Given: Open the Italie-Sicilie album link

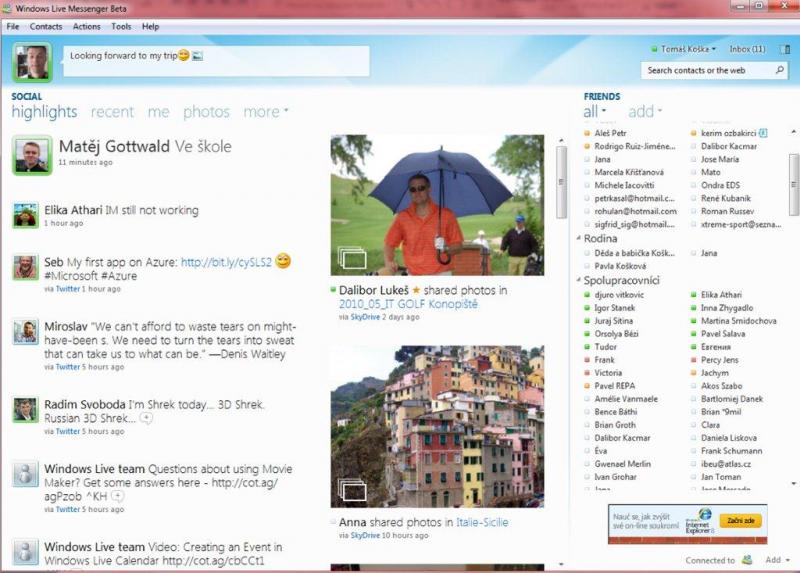Looking at the screenshot, I should click(x=482, y=522).
